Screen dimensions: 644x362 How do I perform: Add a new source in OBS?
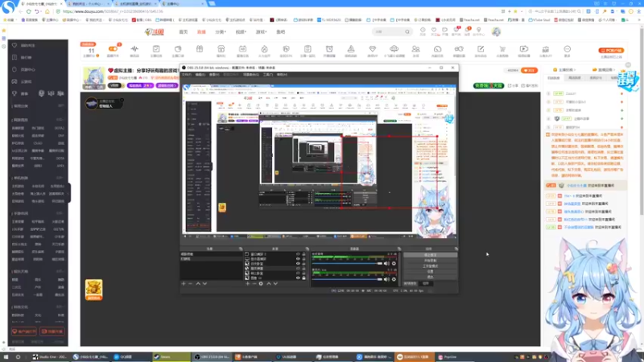(x=247, y=284)
